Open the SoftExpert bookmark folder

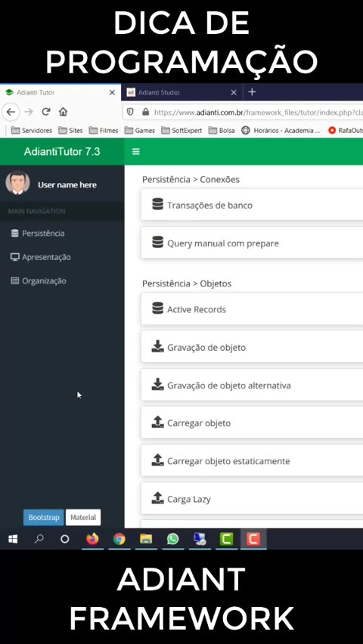[x=181, y=131]
